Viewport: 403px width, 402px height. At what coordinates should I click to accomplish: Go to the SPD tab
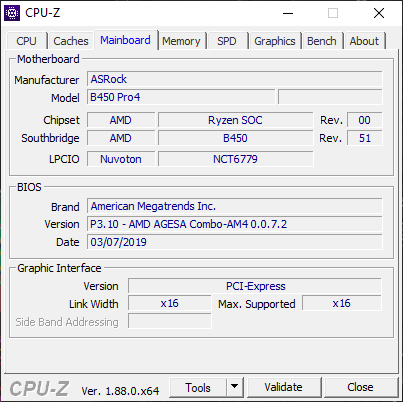[x=227, y=41]
